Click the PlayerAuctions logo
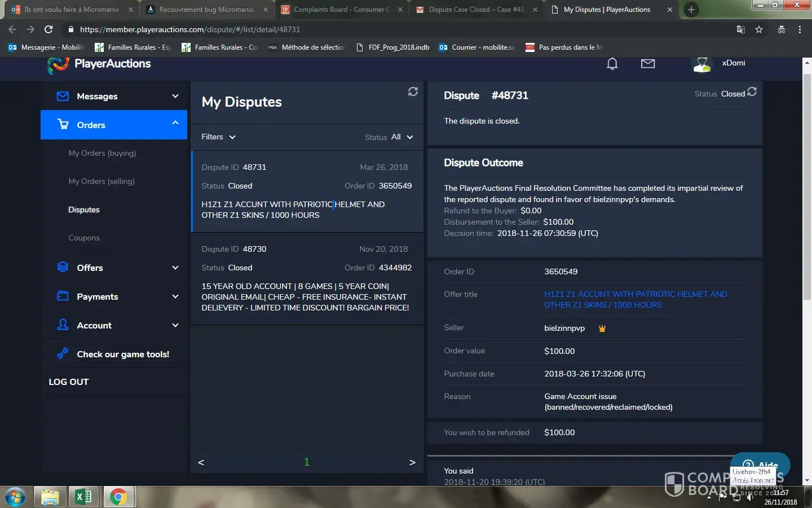This screenshot has height=508, width=812. click(x=99, y=64)
